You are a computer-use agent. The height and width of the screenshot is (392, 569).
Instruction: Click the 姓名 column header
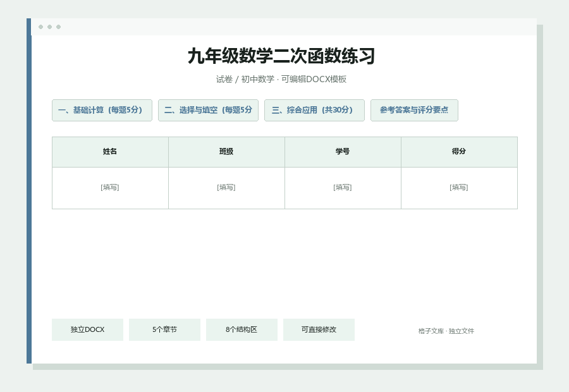tap(110, 152)
